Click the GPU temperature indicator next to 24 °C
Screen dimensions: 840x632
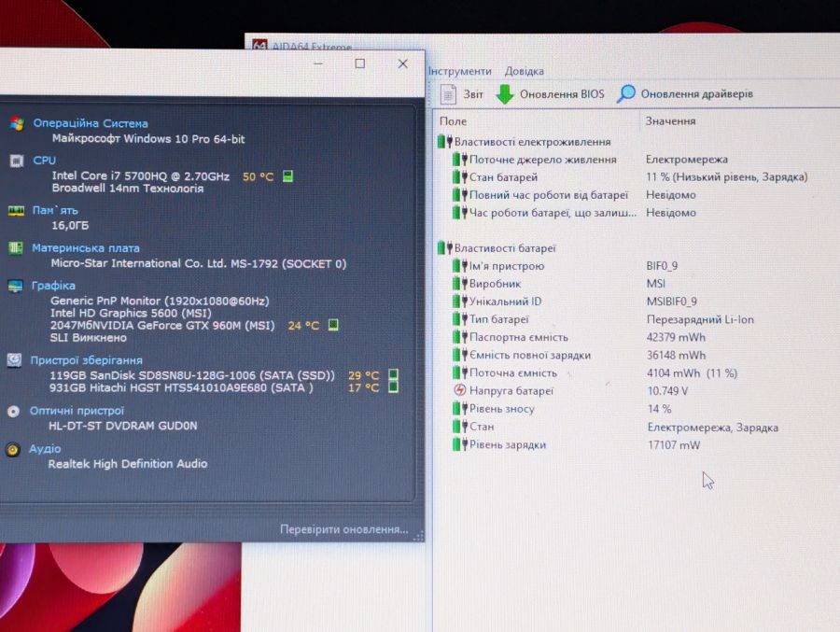333,325
